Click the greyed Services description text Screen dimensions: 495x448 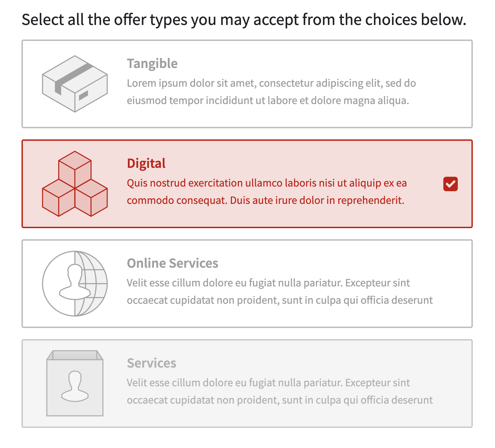[x=280, y=391]
